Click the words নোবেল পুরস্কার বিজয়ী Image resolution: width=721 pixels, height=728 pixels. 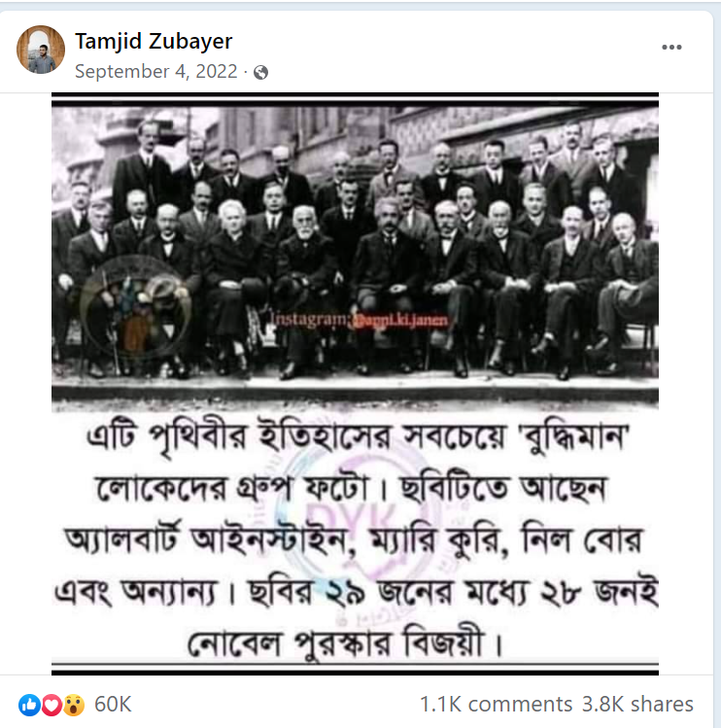(x=335, y=643)
